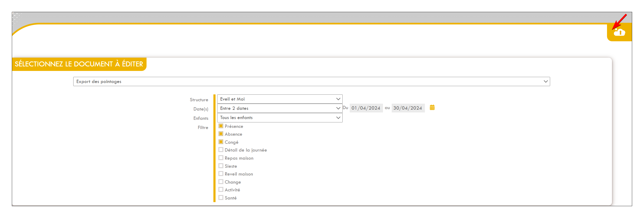The width and height of the screenshot is (644, 218).
Task: Enable the Détail de la journée checkbox
Action: click(221, 150)
